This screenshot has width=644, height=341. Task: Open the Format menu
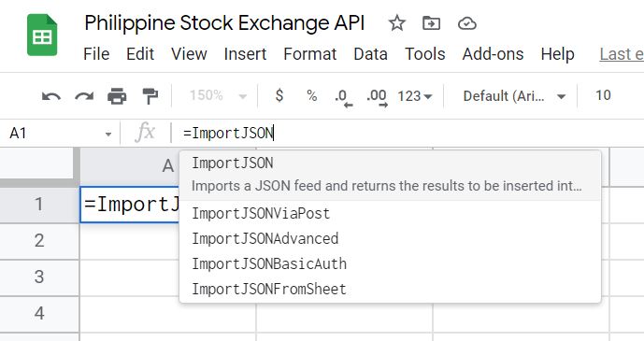pos(310,54)
